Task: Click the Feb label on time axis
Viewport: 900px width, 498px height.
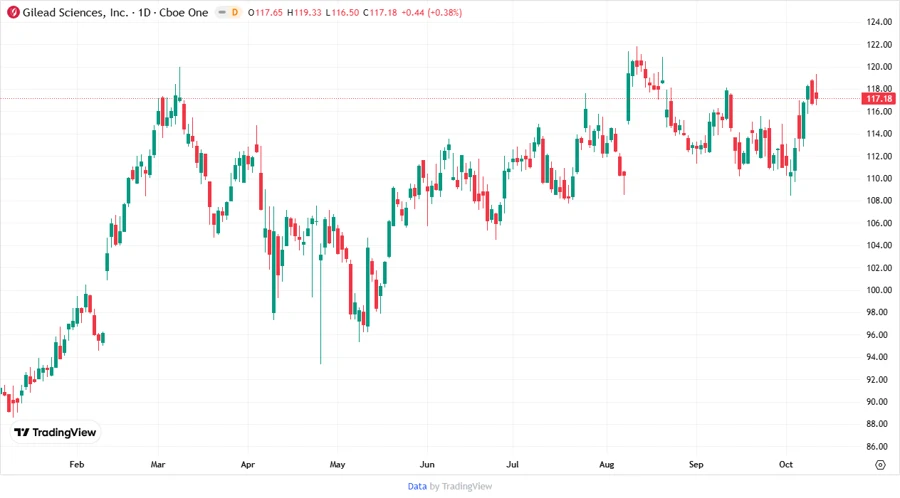Action: [76, 464]
